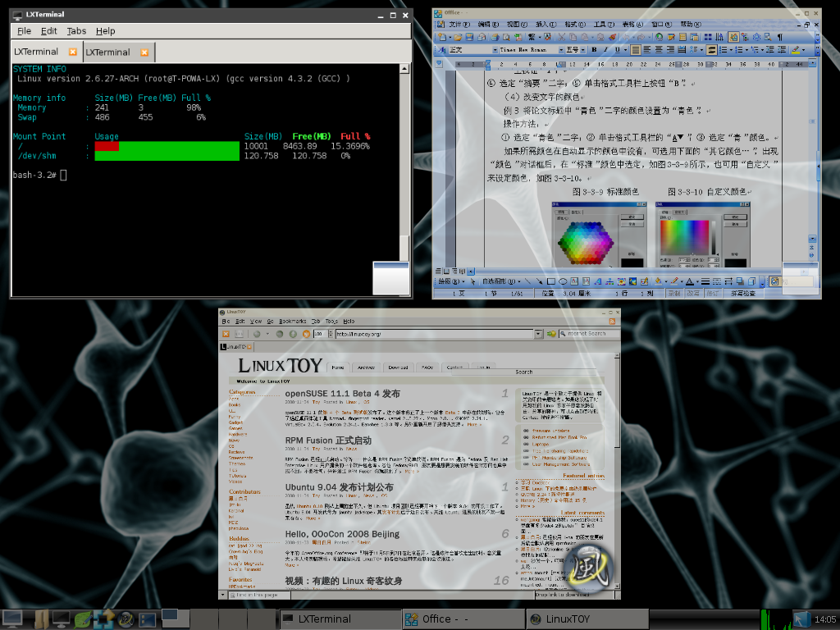Viewport: 840px width, 630px height.
Task: Use the Format Painter brush icon
Action: click(x=612, y=37)
